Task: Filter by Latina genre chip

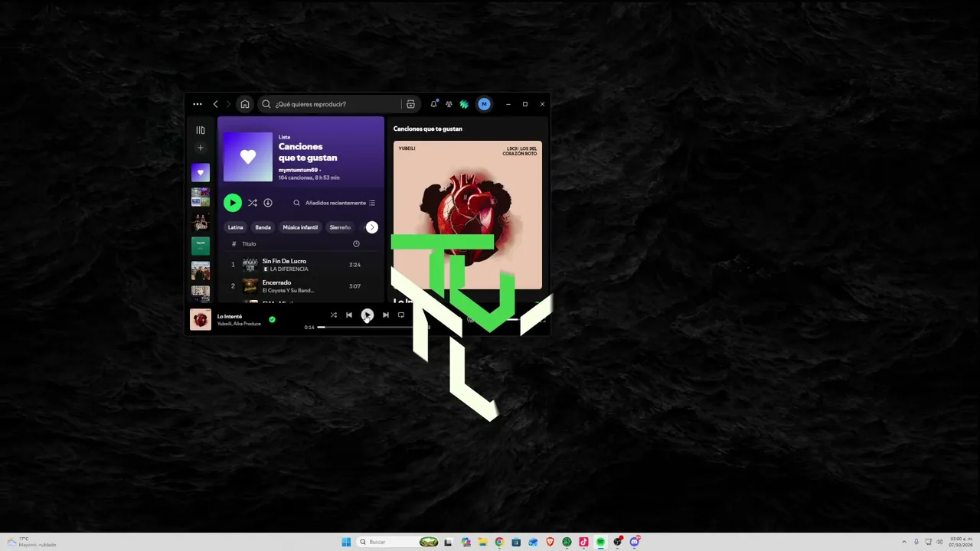Action: click(235, 227)
